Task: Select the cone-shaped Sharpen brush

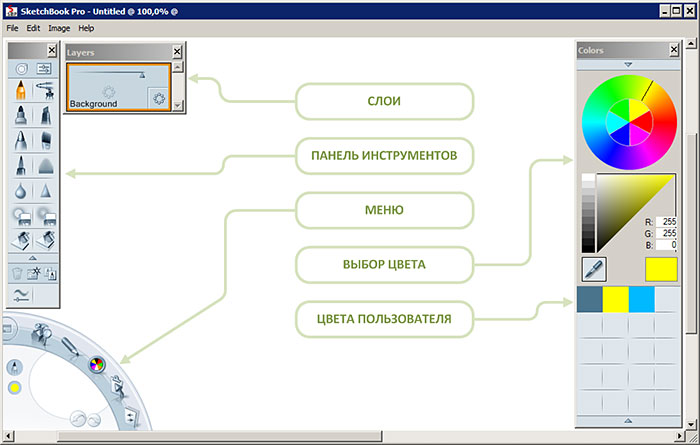Action: [45, 191]
